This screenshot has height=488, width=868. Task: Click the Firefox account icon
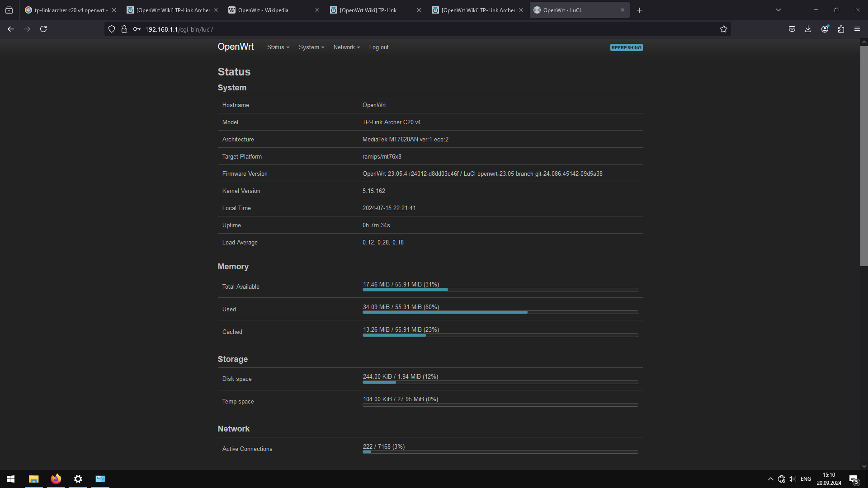pyautogui.click(x=825, y=29)
